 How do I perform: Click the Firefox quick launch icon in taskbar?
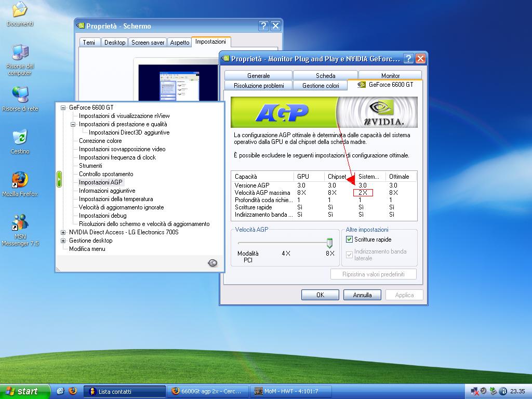pos(73,391)
